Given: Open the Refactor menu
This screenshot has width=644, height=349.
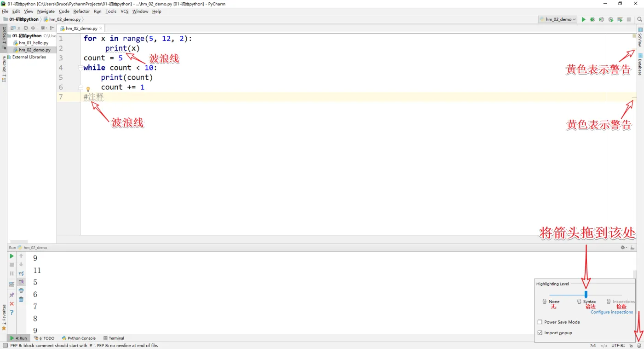Looking at the screenshot, I should point(81,11).
